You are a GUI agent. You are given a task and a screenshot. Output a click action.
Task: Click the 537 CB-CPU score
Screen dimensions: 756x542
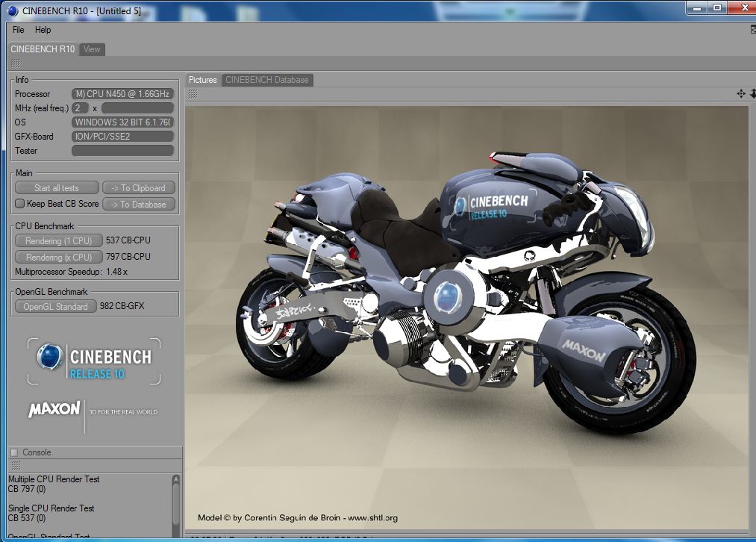click(x=128, y=240)
